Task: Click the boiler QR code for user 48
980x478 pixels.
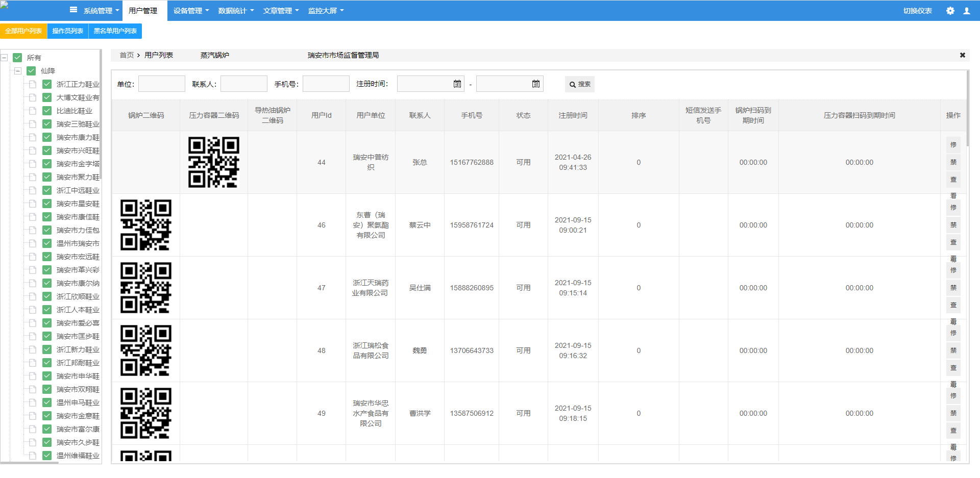Action: pos(146,350)
